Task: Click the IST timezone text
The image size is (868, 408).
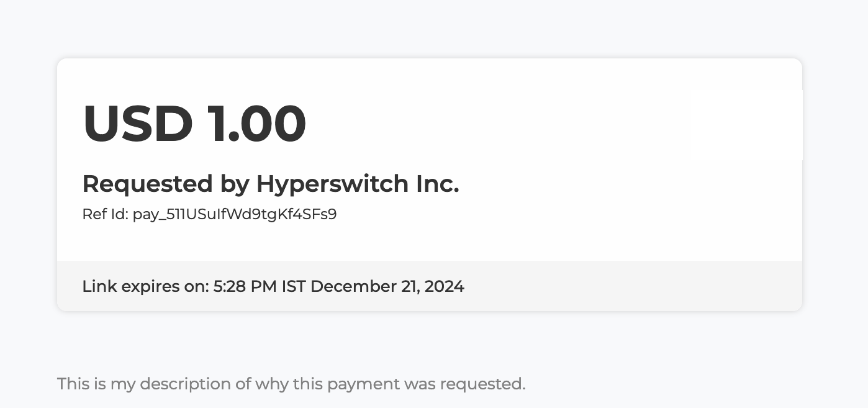Action: coord(294,287)
